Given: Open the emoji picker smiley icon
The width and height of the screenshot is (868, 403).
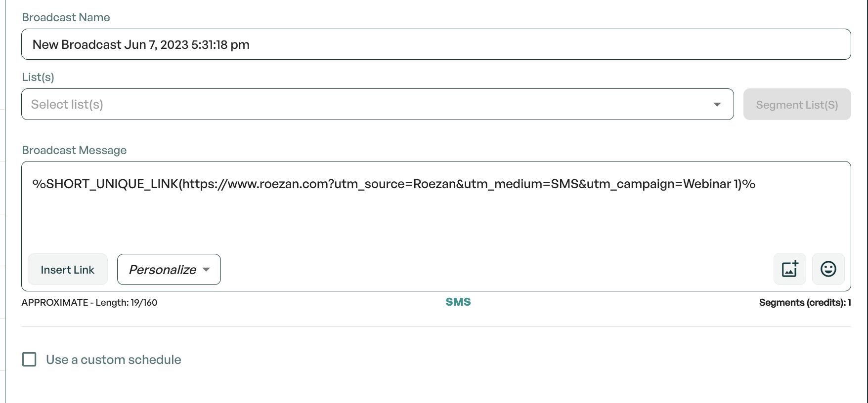Looking at the screenshot, I should [828, 269].
